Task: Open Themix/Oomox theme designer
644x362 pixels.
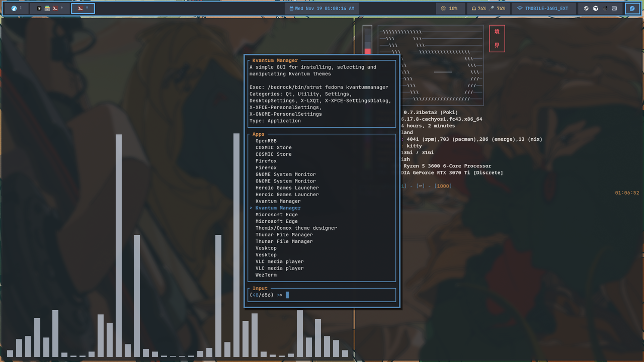Action: click(296, 228)
